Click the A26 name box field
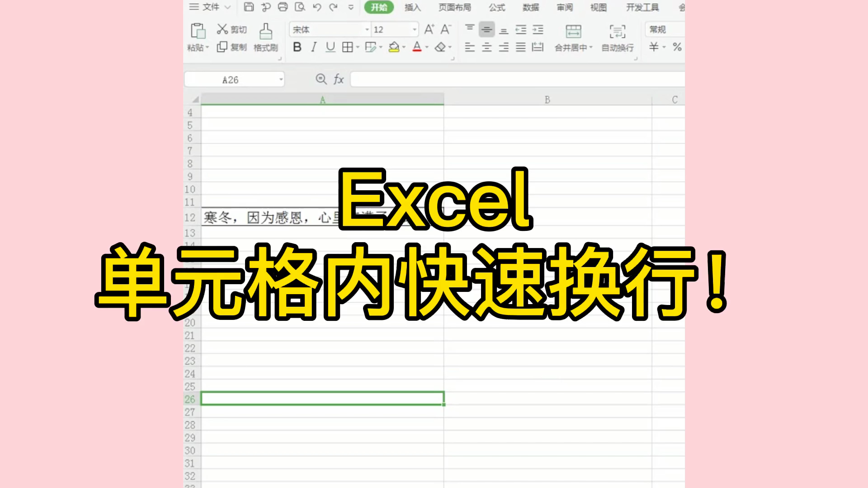The width and height of the screenshot is (868, 488). [231, 80]
